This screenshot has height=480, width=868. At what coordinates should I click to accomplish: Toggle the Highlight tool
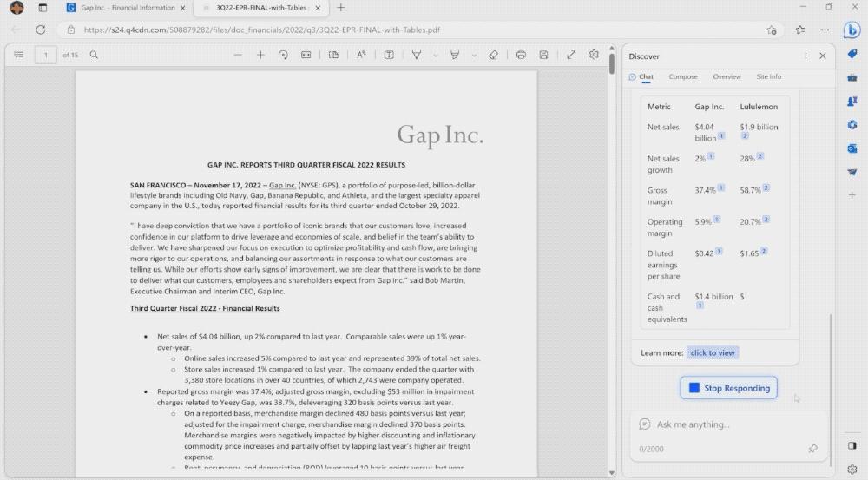tap(455, 55)
